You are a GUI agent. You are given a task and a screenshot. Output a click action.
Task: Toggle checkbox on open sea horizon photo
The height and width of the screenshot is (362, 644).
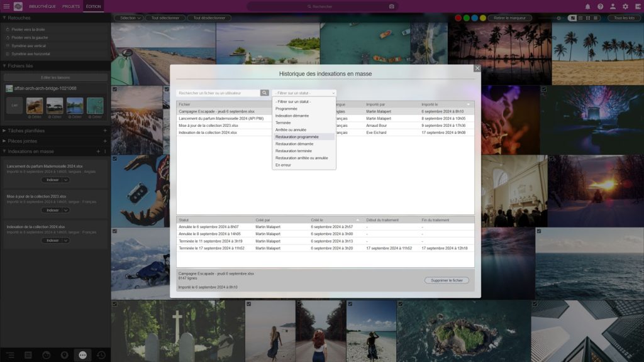pos(539,231)
